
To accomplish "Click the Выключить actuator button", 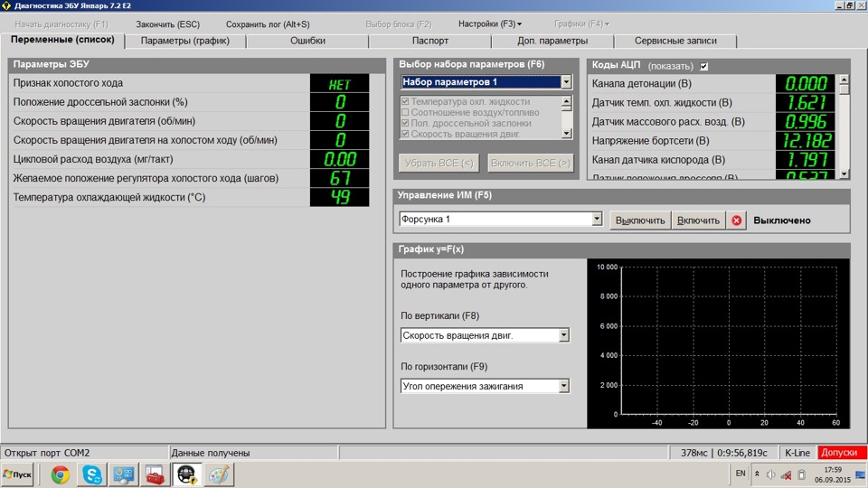I will [x=640, y=221].
